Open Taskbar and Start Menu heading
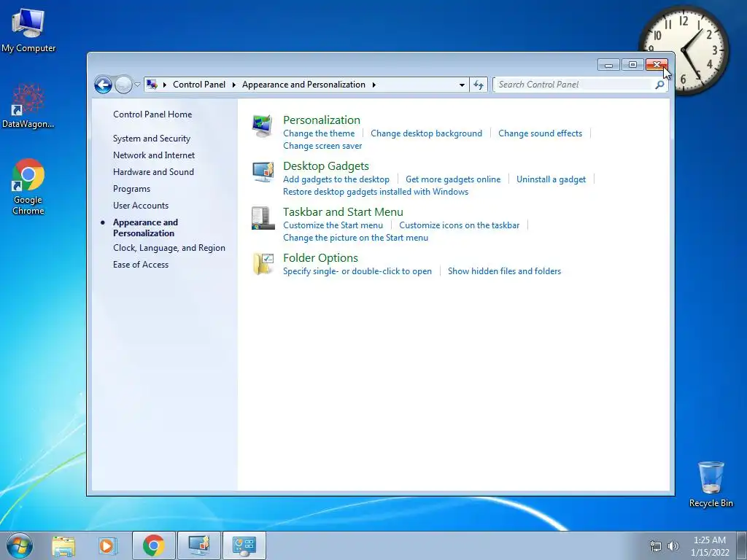The image size is (747, 560). (x=343, y=212)
